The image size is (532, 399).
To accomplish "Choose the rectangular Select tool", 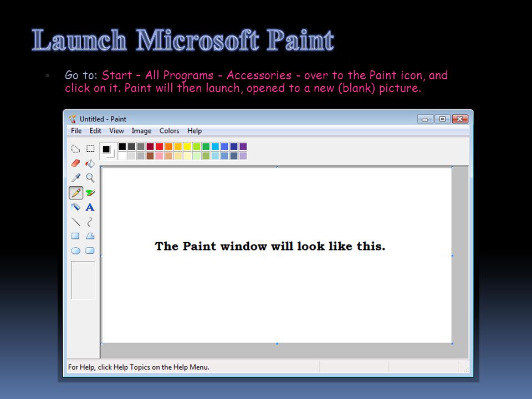I will 90,149.
